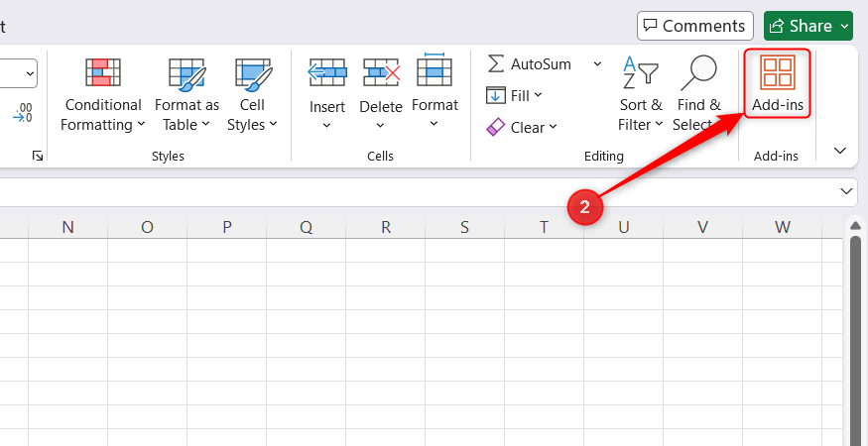Click the Insert cells icon

click(327, 73)
